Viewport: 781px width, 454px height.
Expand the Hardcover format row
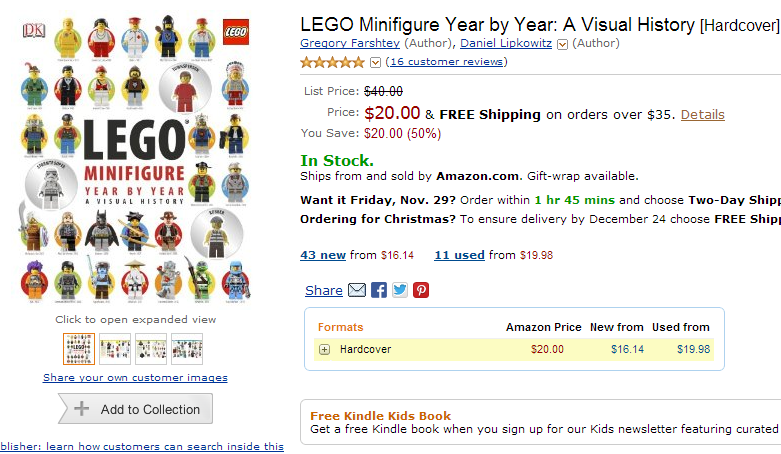(x=325, y=349)
